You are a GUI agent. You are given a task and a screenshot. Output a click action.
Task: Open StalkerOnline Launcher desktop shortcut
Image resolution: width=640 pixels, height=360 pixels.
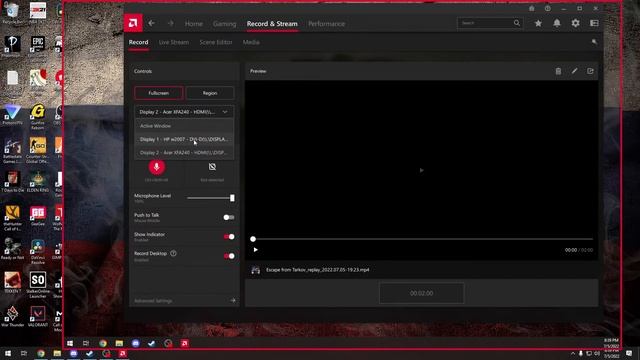tap(38, 285)
